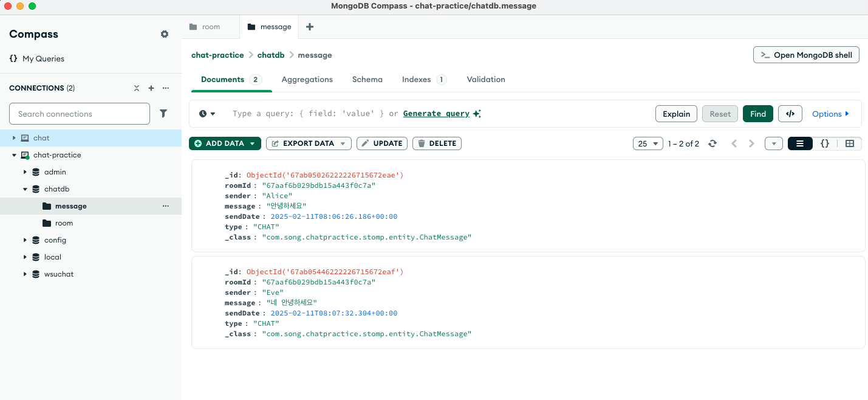Focus the Search connections field

80,114
